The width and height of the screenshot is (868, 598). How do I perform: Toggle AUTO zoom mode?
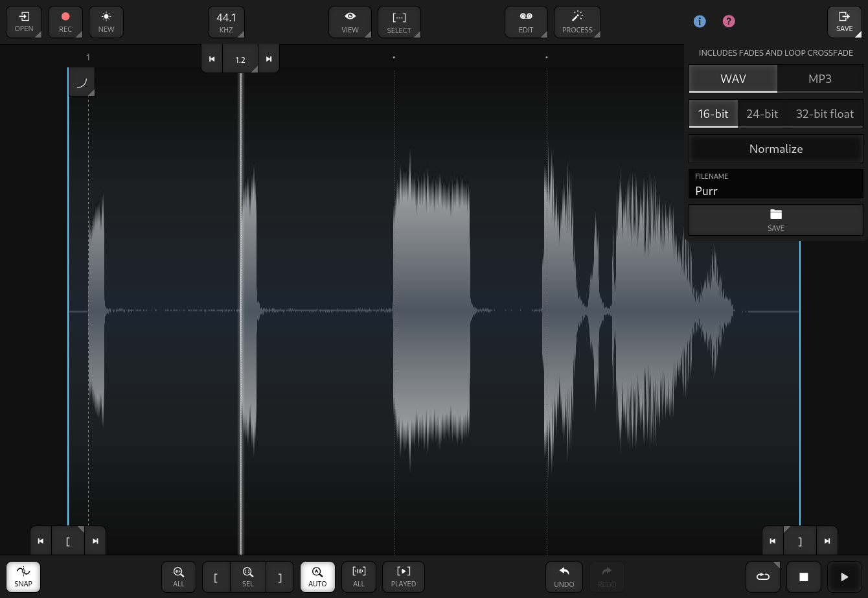coord(317,577)
